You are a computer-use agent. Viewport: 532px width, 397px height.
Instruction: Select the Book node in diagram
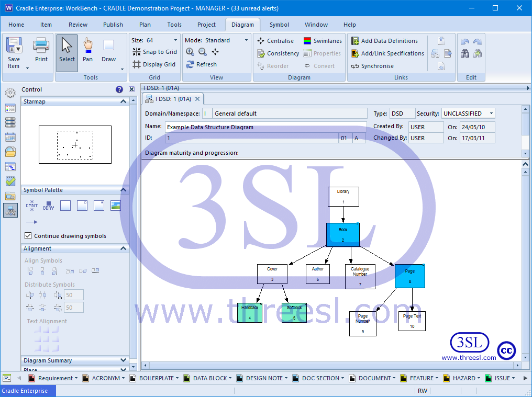click(342, 235)
